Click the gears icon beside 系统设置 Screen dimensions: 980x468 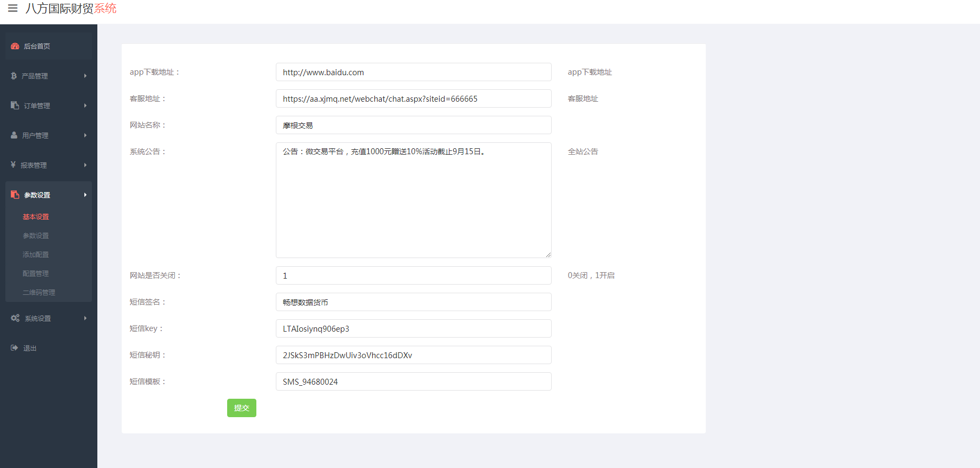click(15, 318)
